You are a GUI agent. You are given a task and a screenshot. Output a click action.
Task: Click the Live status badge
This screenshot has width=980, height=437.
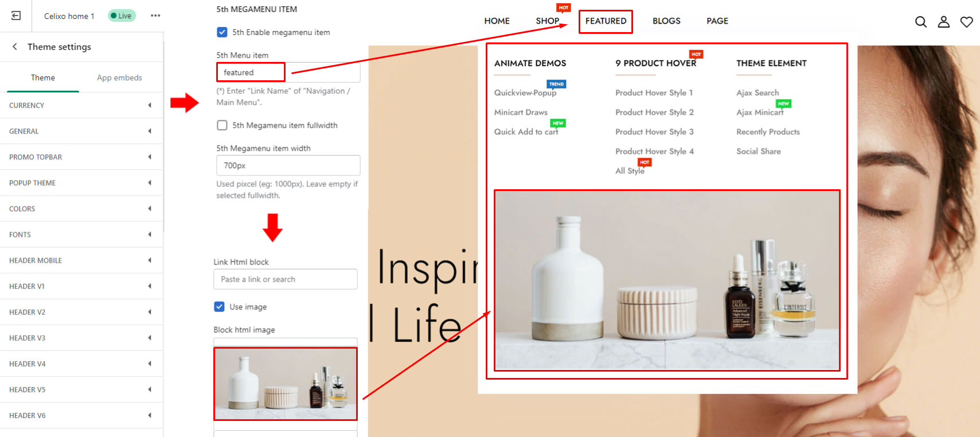click(x=122, y=15)
